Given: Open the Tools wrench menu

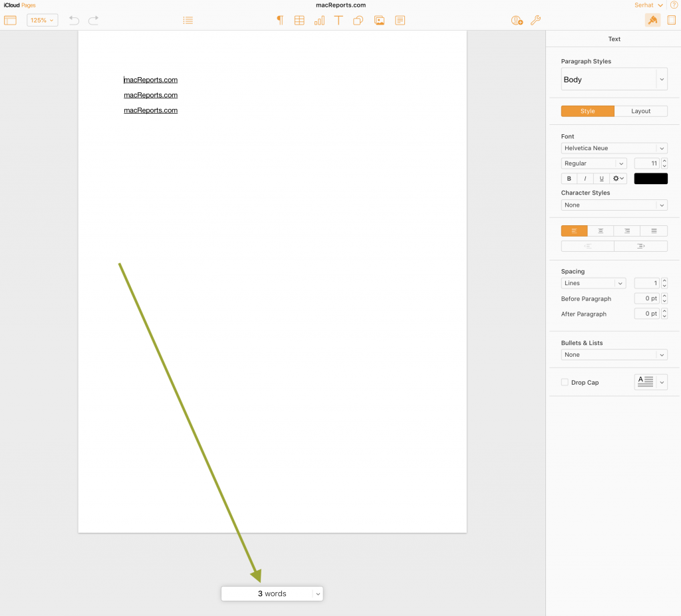Looking at the screenshot, I should 535,21.
